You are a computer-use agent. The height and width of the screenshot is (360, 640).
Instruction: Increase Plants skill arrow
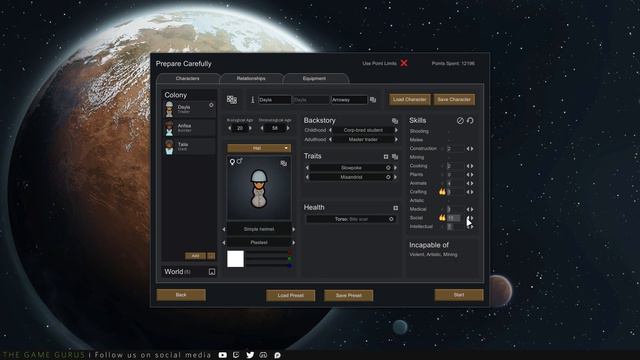[x=472, y=175]
